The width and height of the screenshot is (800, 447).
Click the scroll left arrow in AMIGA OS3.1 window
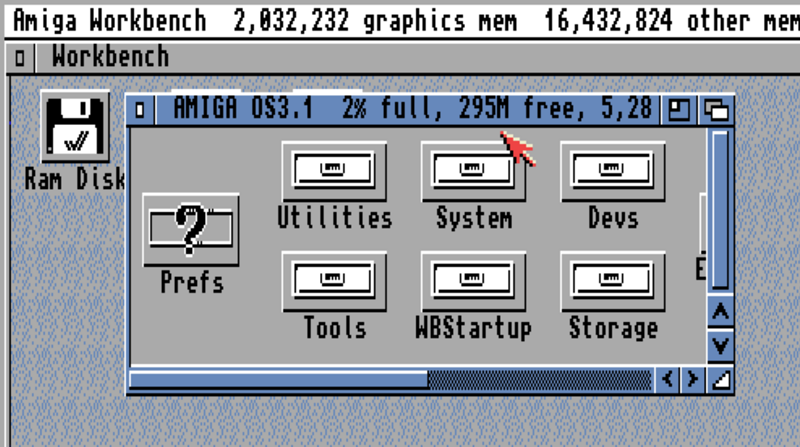(667, 379)
